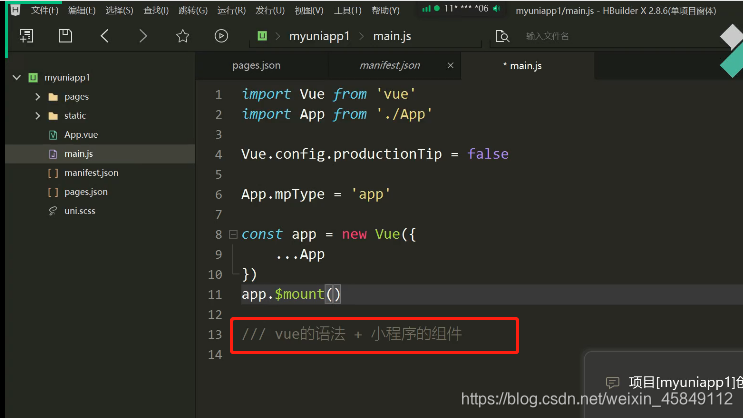The image size is (743, 418).
Task: Click App.vue file icon
Action: (53, 135)
